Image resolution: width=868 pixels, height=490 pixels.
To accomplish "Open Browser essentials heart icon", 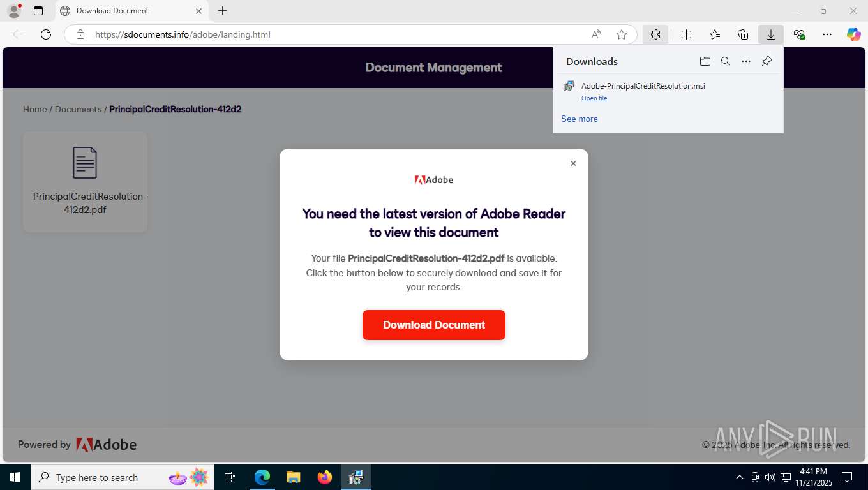I will 799,34.
